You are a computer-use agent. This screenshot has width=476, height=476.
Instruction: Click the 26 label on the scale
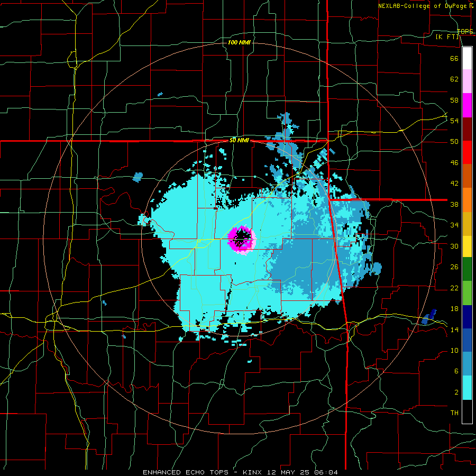[454, 267]
